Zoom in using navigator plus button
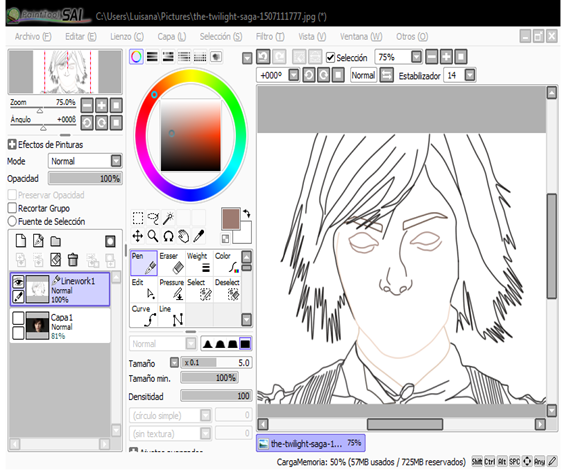Viewport: 566px width, 476px height. [101, 106]
